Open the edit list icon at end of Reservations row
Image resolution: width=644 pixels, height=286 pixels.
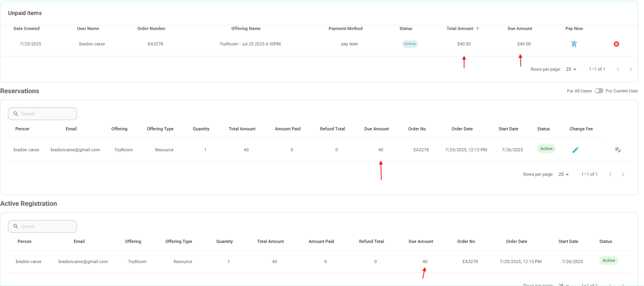[618, 150]
